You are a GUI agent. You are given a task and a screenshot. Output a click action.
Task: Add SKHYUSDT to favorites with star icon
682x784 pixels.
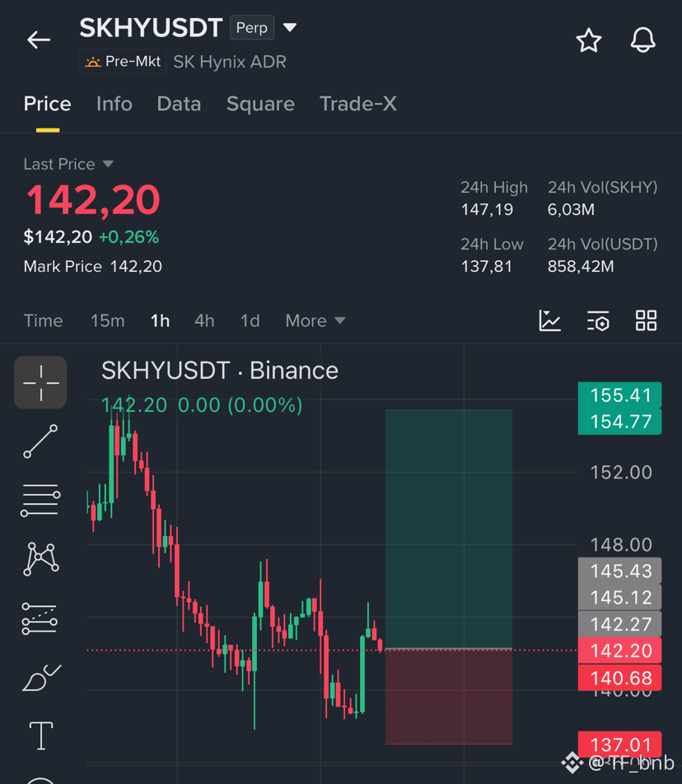[x=588, y=40]
